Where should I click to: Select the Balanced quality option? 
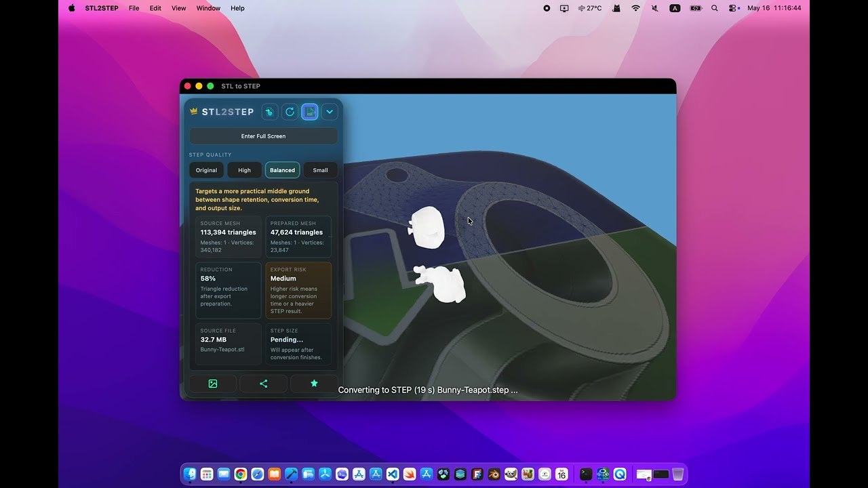(282, 170)
